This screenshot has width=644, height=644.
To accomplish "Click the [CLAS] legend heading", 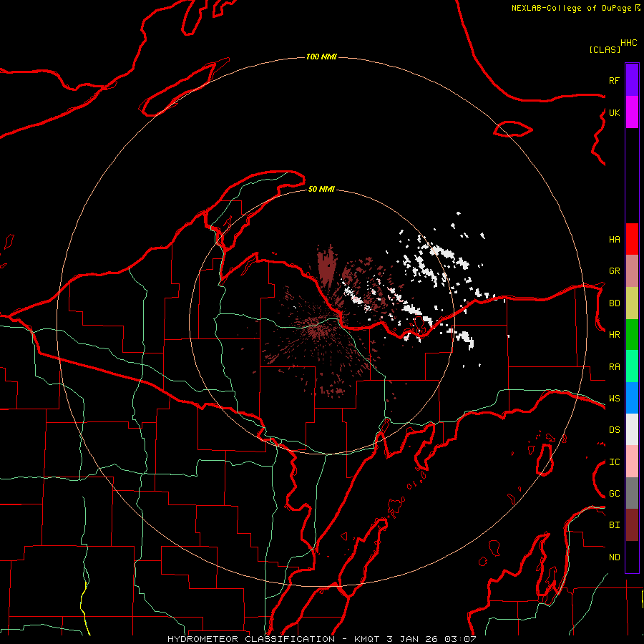I will (605, 49).
